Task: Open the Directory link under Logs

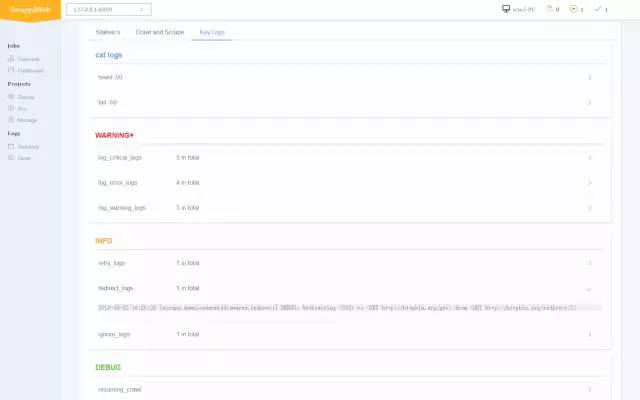Action: click(28, 147)
